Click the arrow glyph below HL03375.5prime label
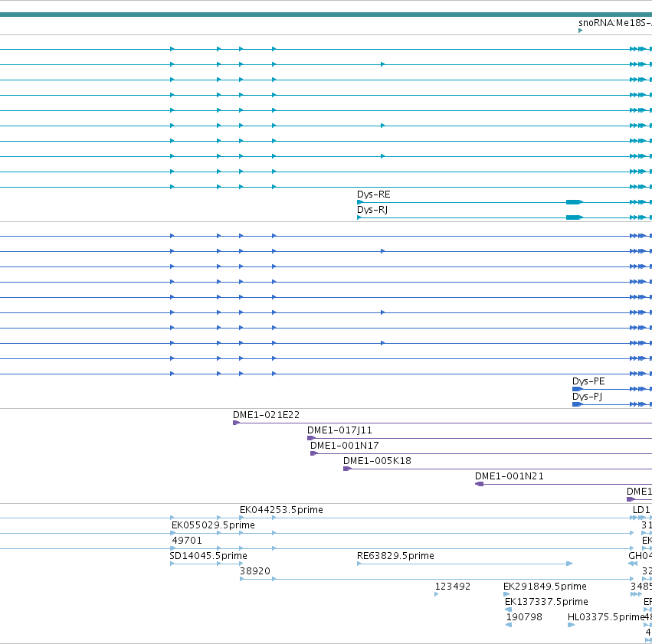The width and height of the screenshot is (652, 644). 571,626
